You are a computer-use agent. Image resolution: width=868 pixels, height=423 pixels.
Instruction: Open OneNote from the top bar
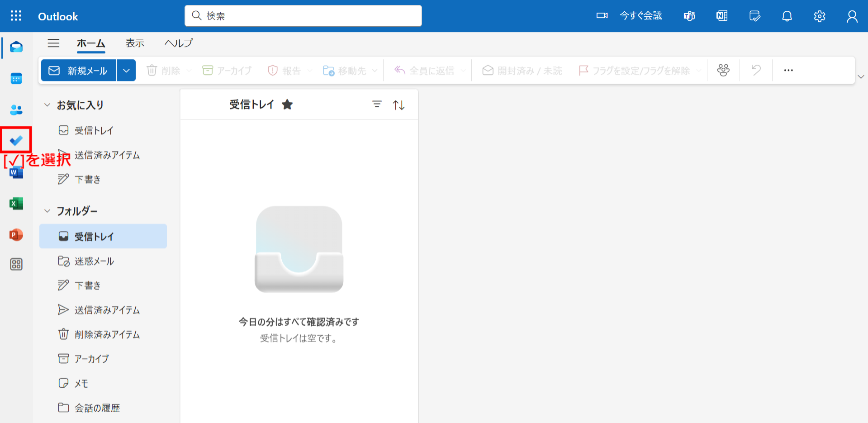coord(721,16)
